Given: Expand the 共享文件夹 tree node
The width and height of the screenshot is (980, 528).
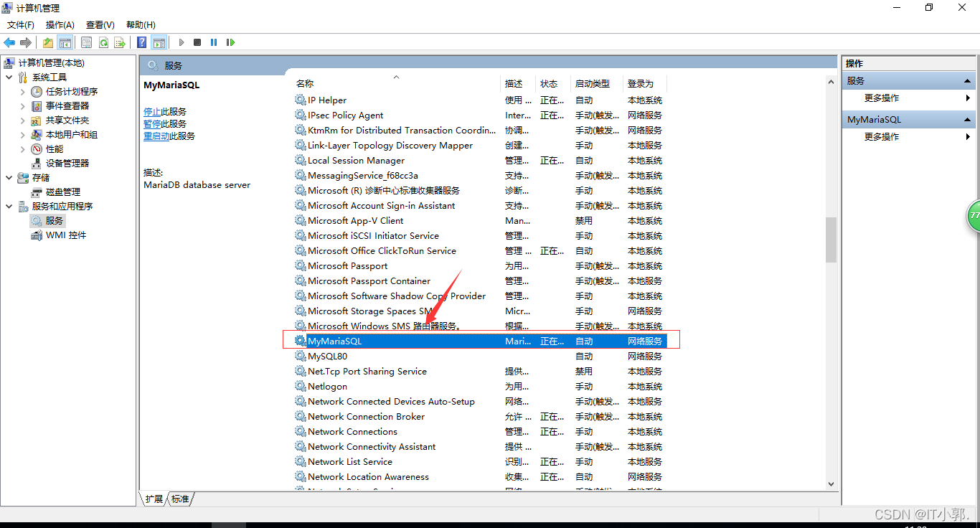Looking at the screenshot, I should click(x=22, y=121).
